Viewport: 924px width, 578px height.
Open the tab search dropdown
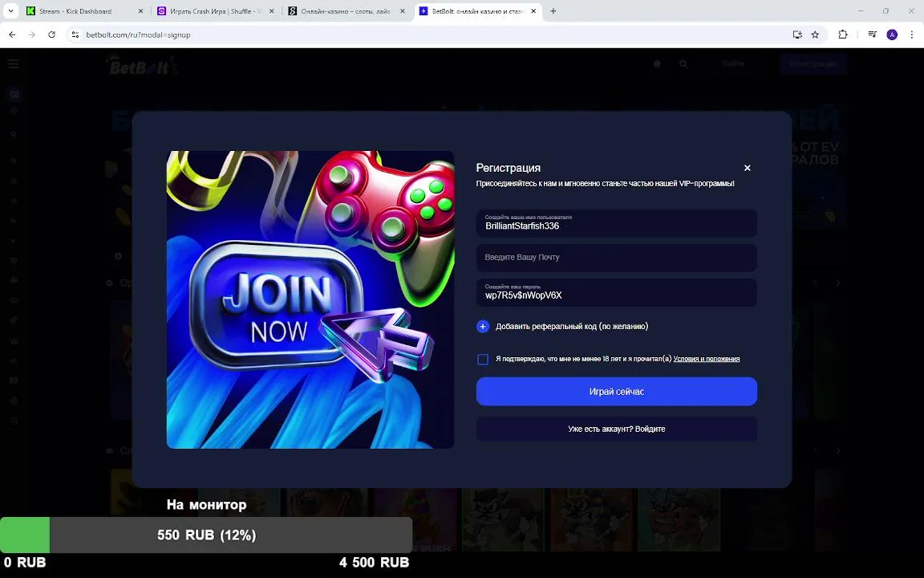click(x=10, y=11)
